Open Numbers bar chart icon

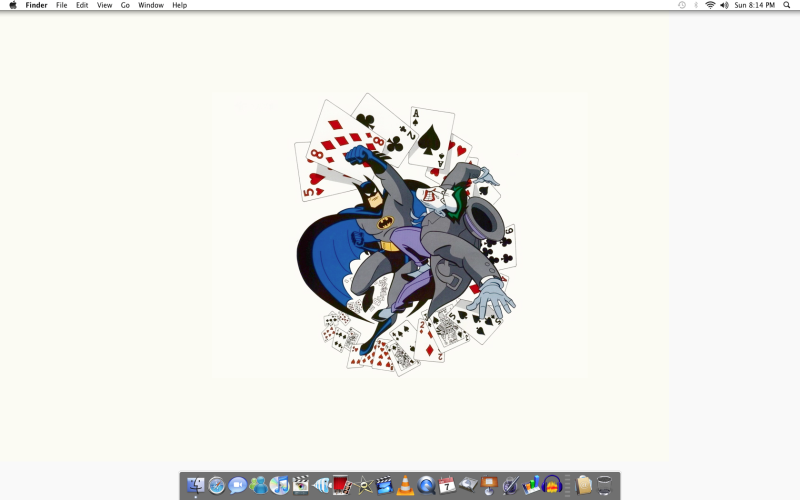pos(531,485)
